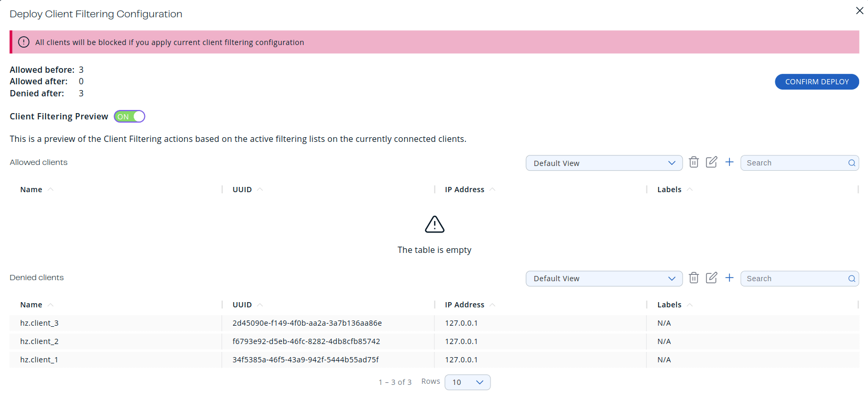Close the Deploy Client Filtering dialog

(x=859, y=10)
